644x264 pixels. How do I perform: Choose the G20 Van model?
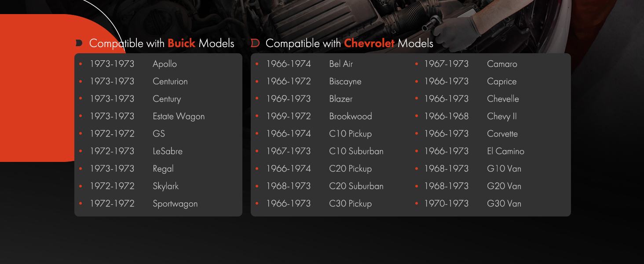tap(504, 186)
